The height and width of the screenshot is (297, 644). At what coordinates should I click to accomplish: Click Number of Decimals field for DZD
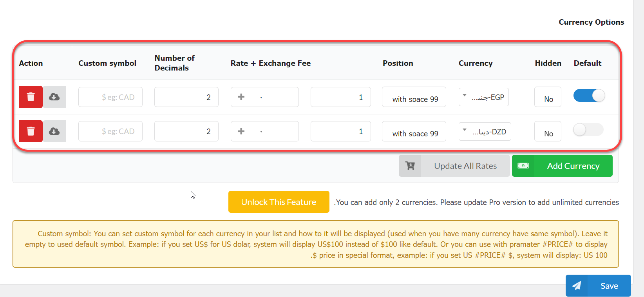click(186, 131)
